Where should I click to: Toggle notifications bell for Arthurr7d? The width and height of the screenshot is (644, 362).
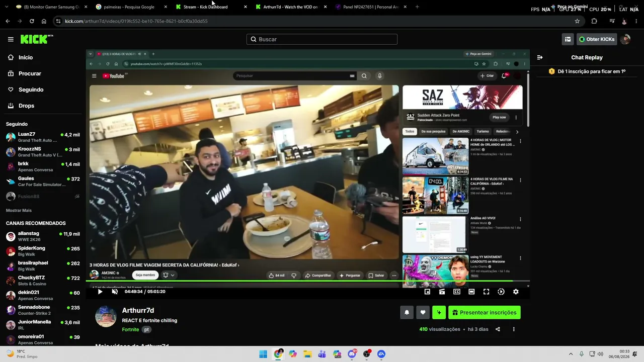tap(407, 312)
